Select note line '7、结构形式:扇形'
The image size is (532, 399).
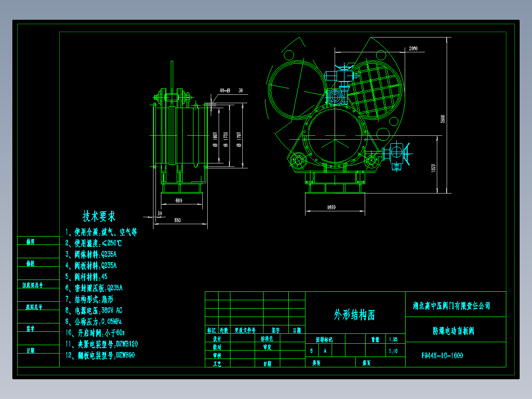pos(89,299)
